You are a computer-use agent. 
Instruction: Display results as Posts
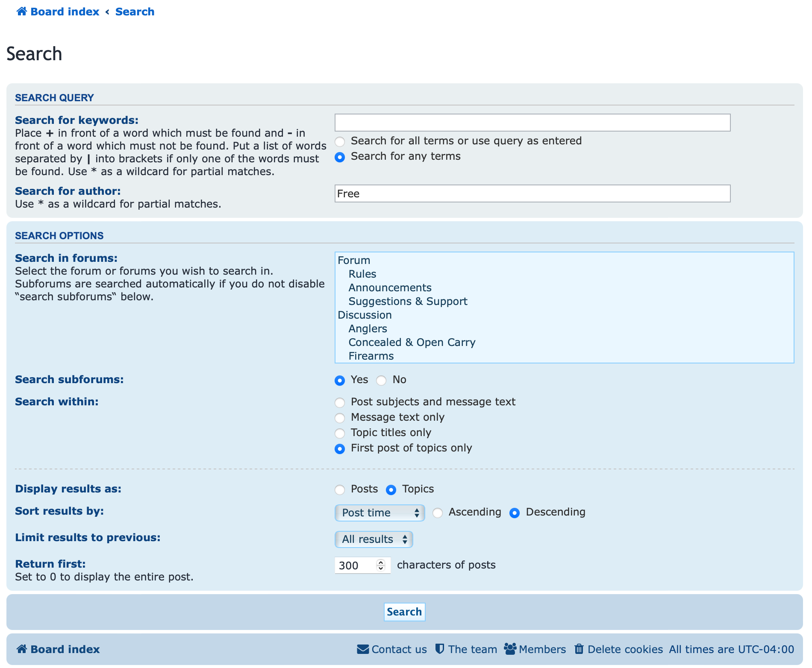[x=340, y=490]
